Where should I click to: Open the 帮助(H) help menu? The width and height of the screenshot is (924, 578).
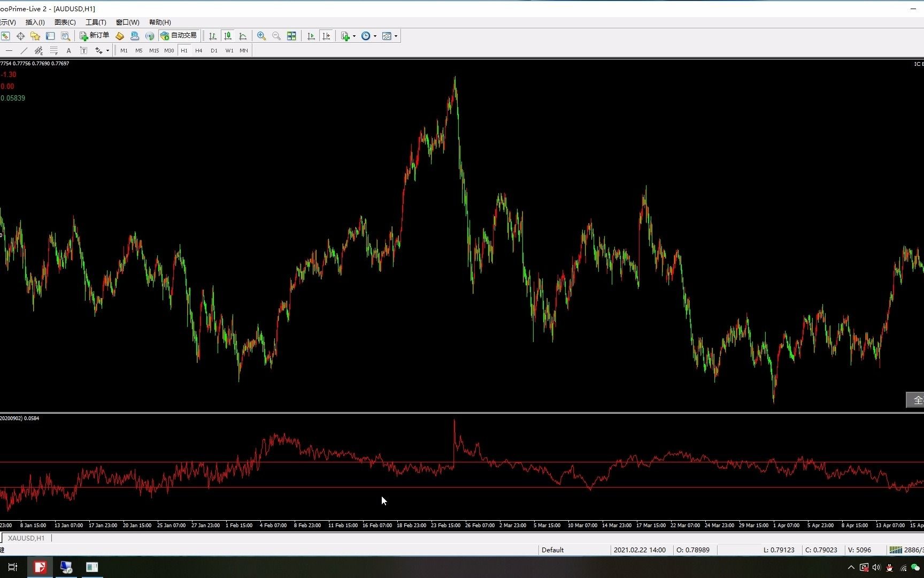pos(160,22)
